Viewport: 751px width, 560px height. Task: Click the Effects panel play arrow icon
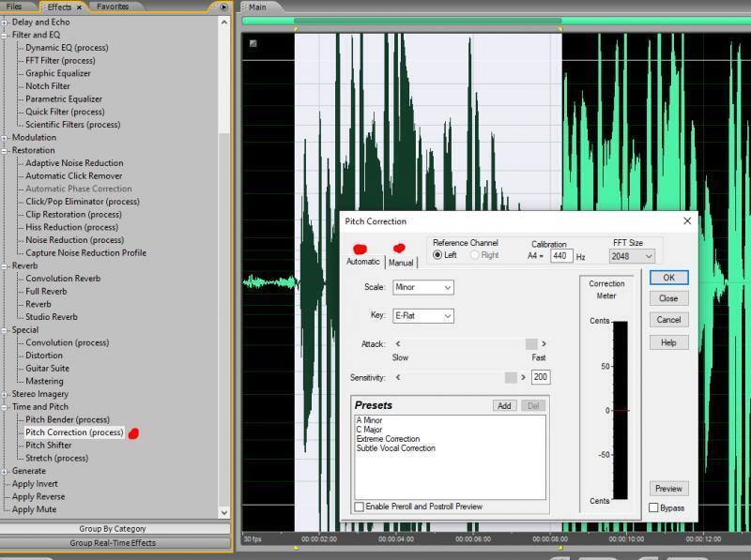point(223,7)
